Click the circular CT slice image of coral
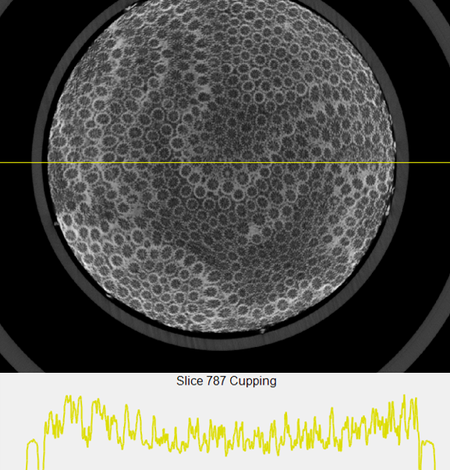Image resolution: width=450 pixels, height=470 pixels. coord(222,163)
